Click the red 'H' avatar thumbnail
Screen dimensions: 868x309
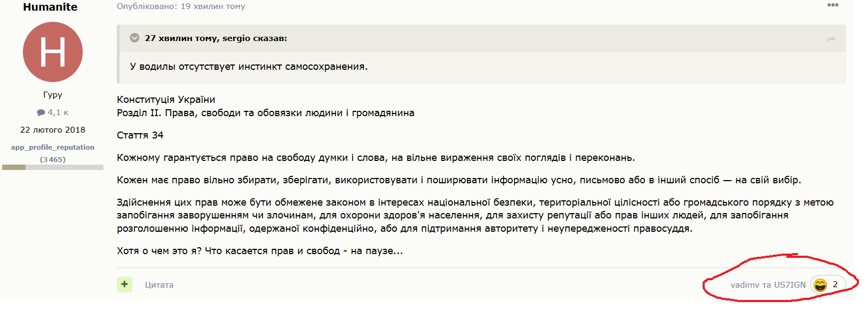point(53,52)
